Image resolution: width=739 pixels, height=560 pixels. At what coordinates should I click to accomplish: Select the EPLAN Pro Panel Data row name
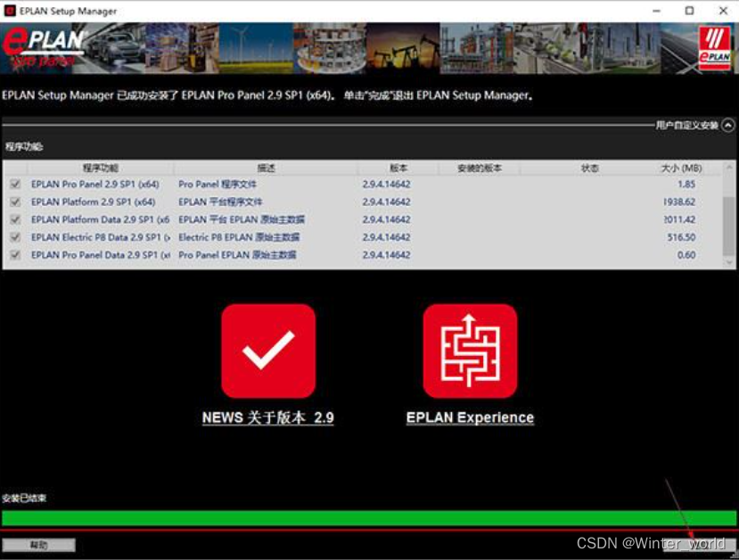click(101, 254)
